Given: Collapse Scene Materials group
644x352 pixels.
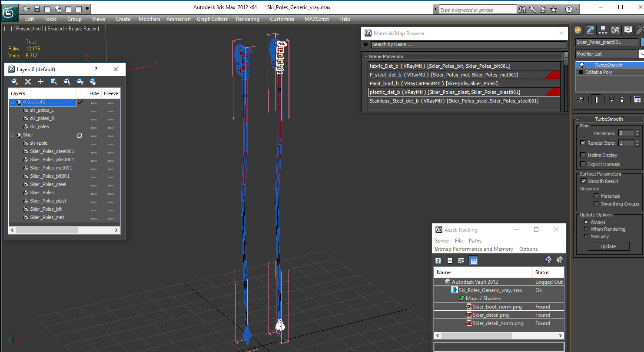Looking at the screenshot, I should [366, 56].
